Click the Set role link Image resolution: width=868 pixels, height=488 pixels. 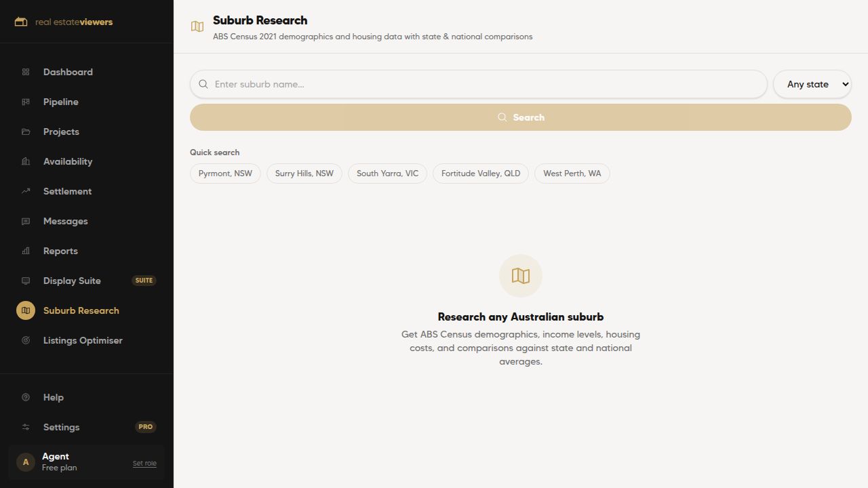click(x=144, y=464)
